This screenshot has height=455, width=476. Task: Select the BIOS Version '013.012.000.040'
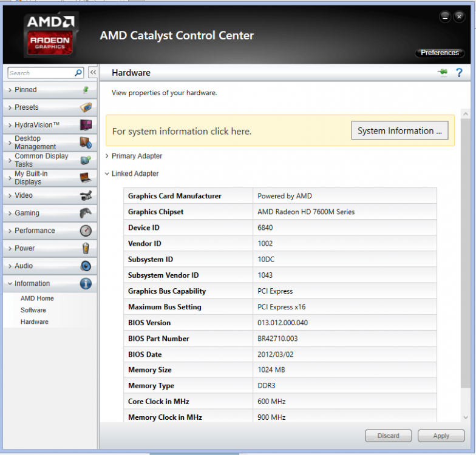[x=283, y=323]
